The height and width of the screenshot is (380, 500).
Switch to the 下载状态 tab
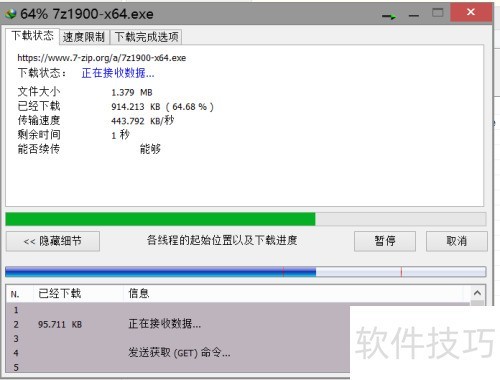point(32,36)
